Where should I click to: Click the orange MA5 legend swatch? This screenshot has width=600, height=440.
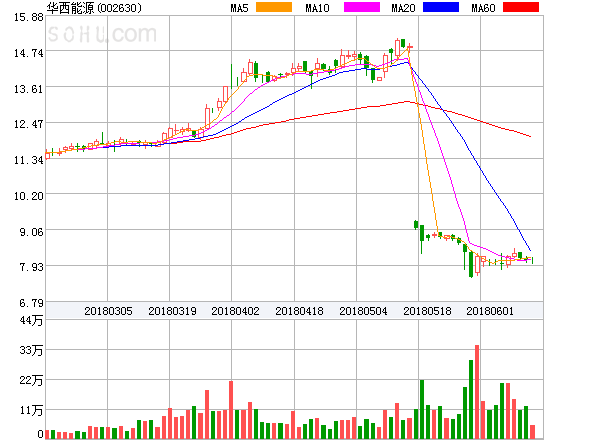[274, 7]
